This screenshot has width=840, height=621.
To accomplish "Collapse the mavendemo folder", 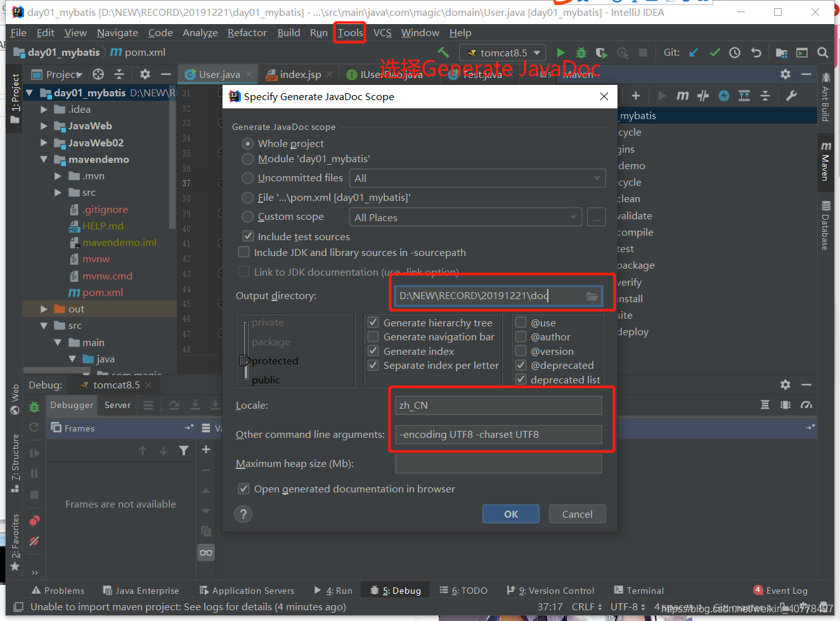I will pyautogui.click(x=44, y=159).
